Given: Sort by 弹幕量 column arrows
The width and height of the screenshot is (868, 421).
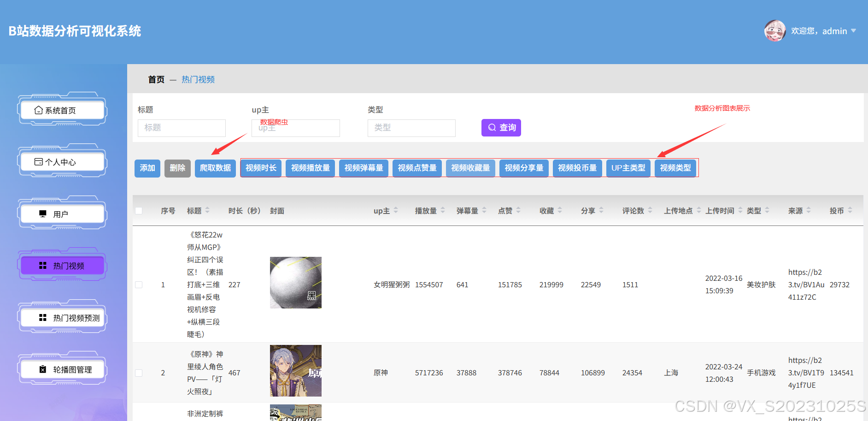Looking at the screenshot, I should (484, 210).
